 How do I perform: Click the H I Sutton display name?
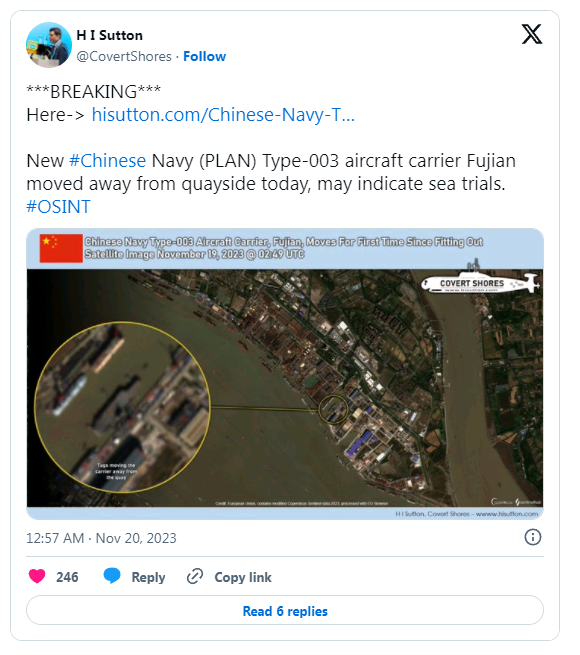click(109, 36)
